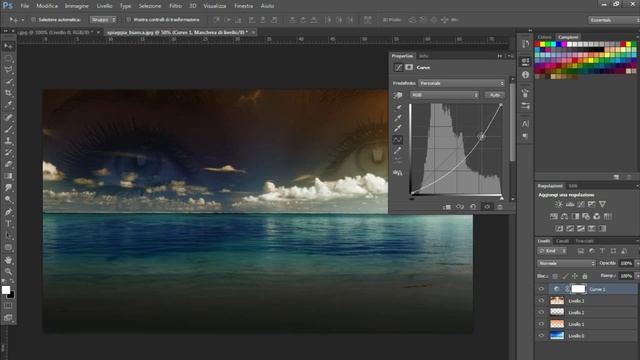Enable the Selezione automatica checkbox
Image resolution: width=640 pixels, height=360 pixels.
[33, 20]
